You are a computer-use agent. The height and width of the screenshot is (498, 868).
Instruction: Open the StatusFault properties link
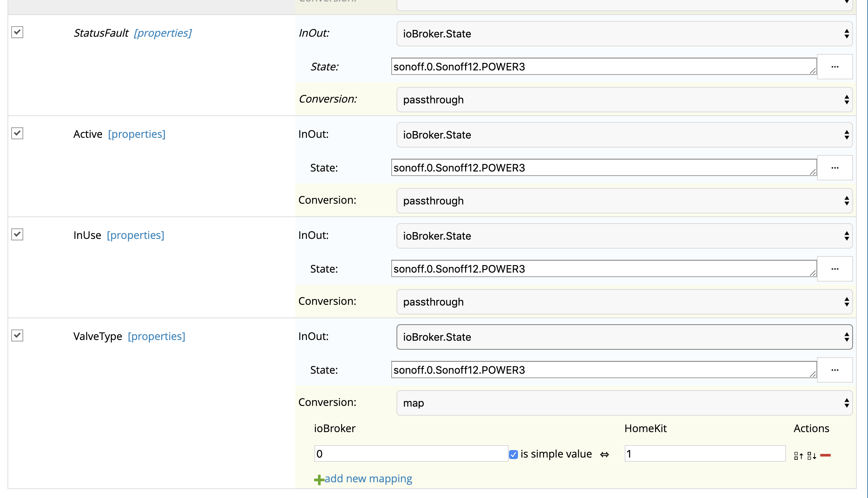(x=163, y=33)
